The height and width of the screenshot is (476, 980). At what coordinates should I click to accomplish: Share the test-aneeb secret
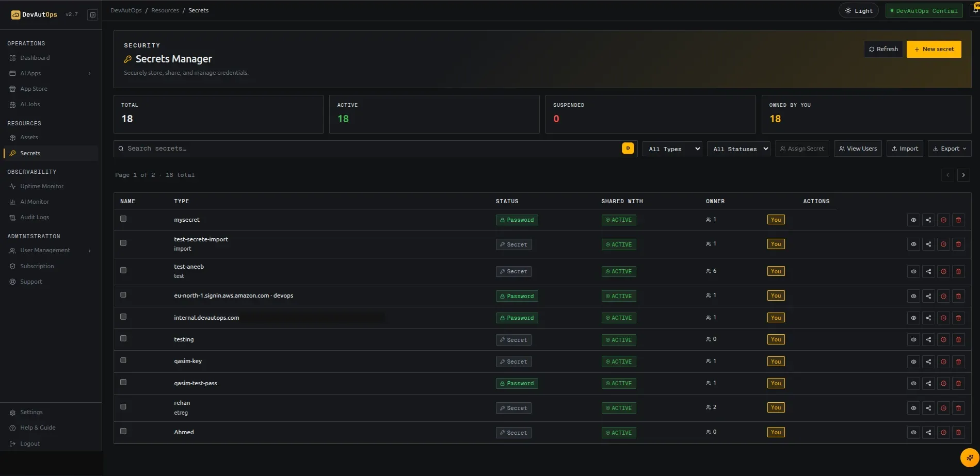coord(928,271)
